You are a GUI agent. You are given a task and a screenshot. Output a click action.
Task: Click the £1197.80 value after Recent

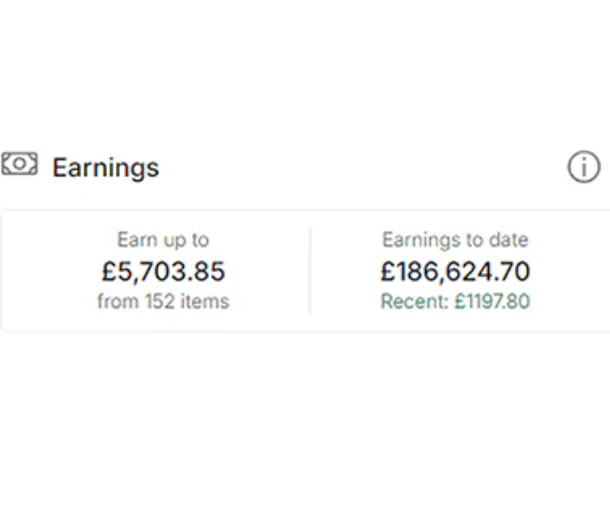490,301
